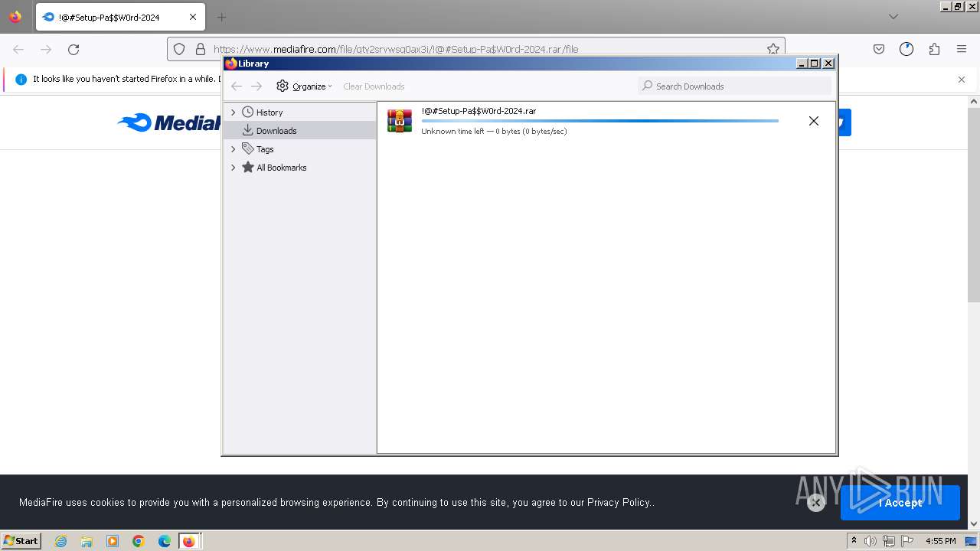
Task: Click the volume speaker tray icon
Action: point(871,541)
